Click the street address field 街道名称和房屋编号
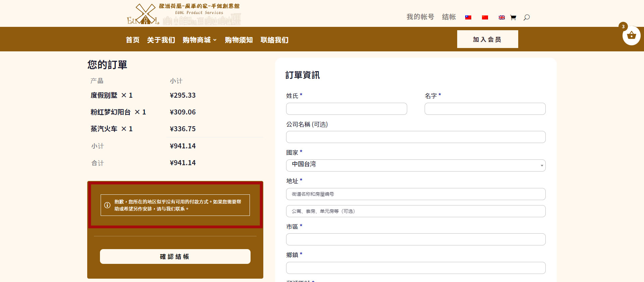The height and width of the screenshot is (282, 644). coord(416,194)
